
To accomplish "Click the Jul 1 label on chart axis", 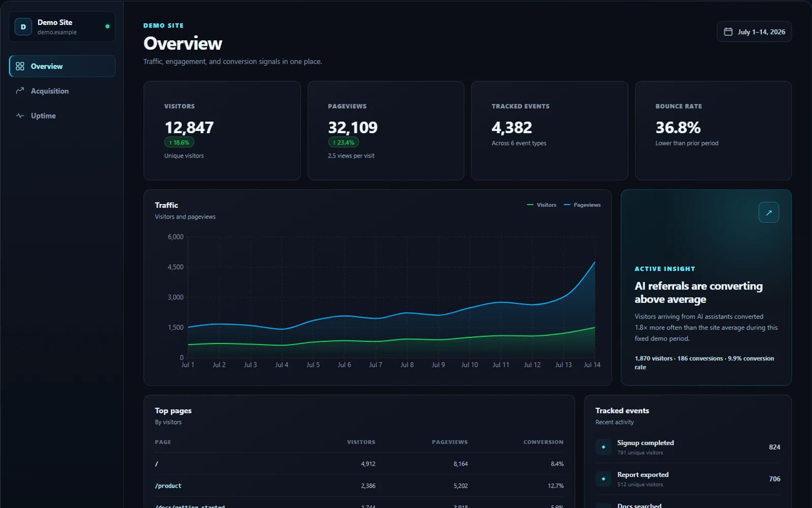I will [188, 365].
